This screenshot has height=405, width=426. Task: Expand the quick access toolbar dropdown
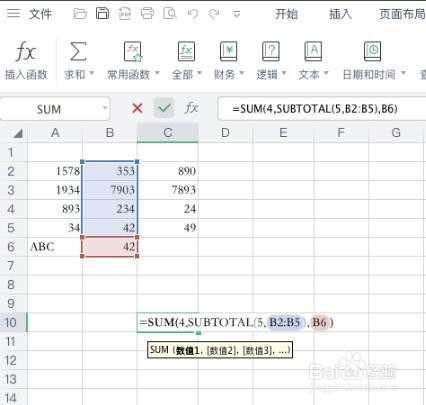tap(236, 14)
